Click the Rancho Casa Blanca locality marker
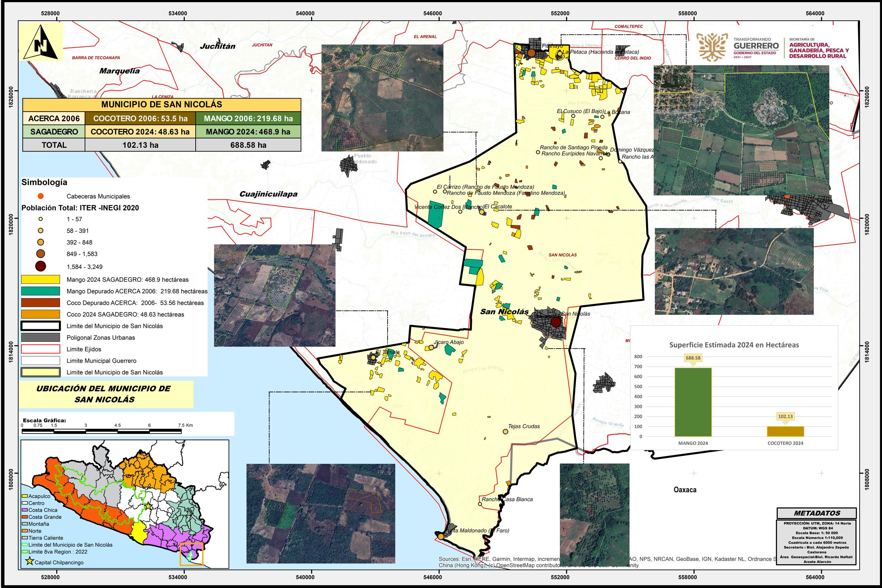Viewport: 882px width, 588px height. (x=480, y=504)
